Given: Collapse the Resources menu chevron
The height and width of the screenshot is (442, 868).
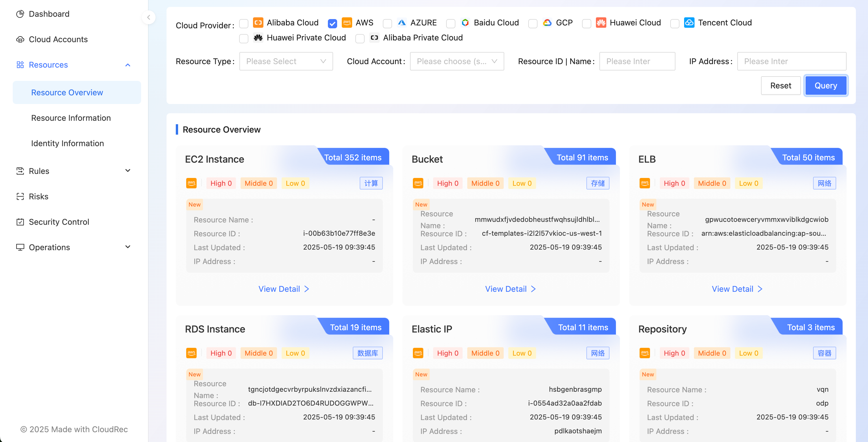Looking at the screenshot, I should 128,65.
